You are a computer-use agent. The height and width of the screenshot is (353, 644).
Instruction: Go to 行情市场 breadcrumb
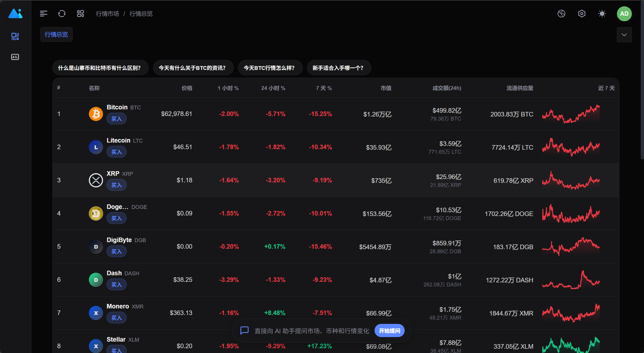107,14
